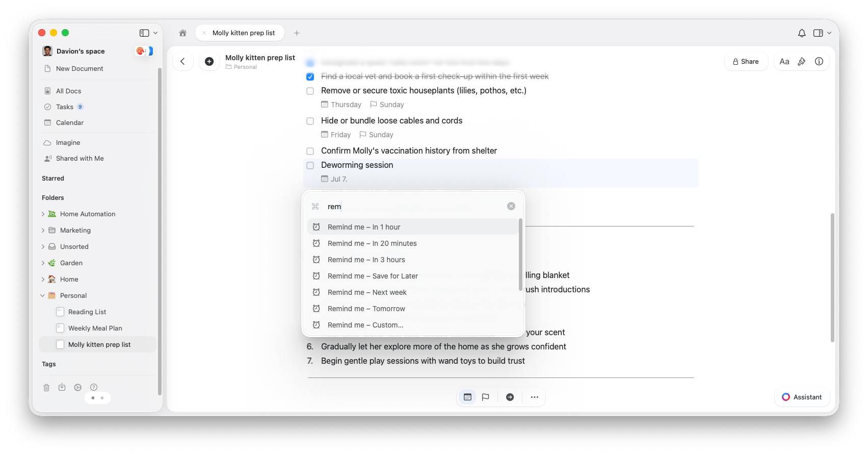The image size is (868, 454).
Task: Click the command search input field
Action: click(x=414, y=206)
